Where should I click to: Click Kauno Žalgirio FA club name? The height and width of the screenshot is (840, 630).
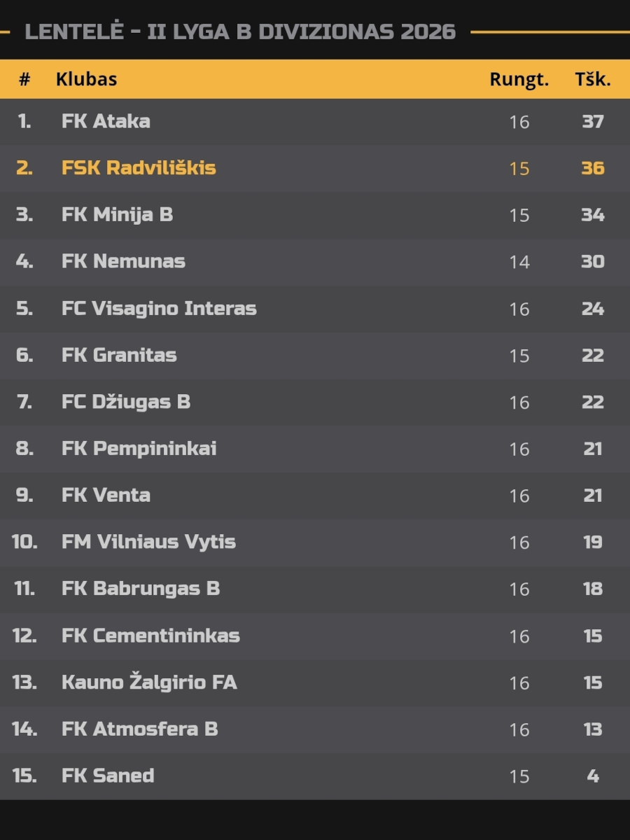pyautogui.click(x=149, y=682)
